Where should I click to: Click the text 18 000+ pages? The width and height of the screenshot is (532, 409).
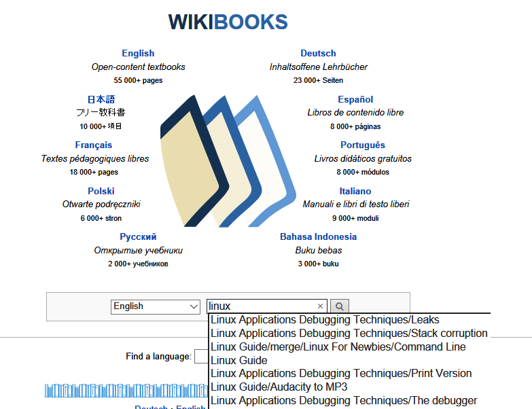(x=94, y=172)
